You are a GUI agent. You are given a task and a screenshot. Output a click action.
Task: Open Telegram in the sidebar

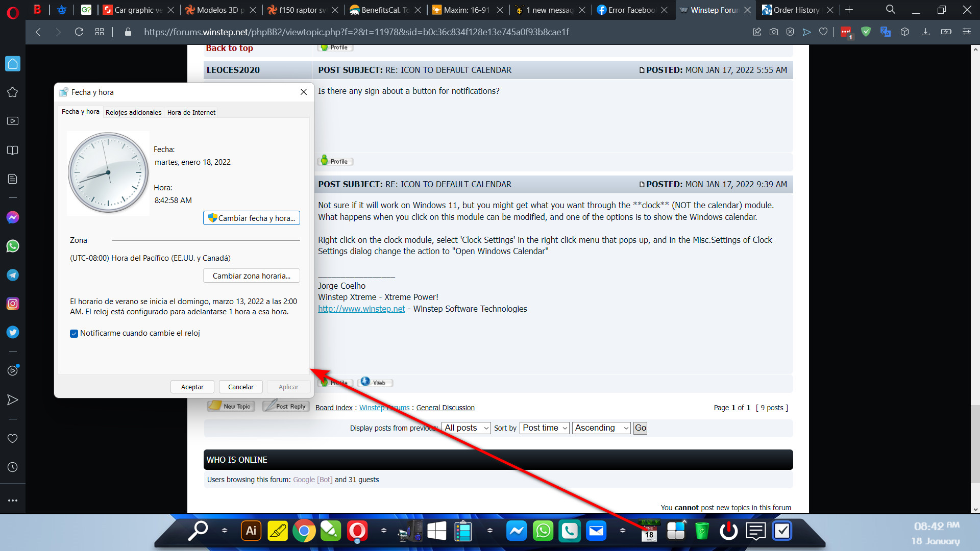click(x=13, y=275)
